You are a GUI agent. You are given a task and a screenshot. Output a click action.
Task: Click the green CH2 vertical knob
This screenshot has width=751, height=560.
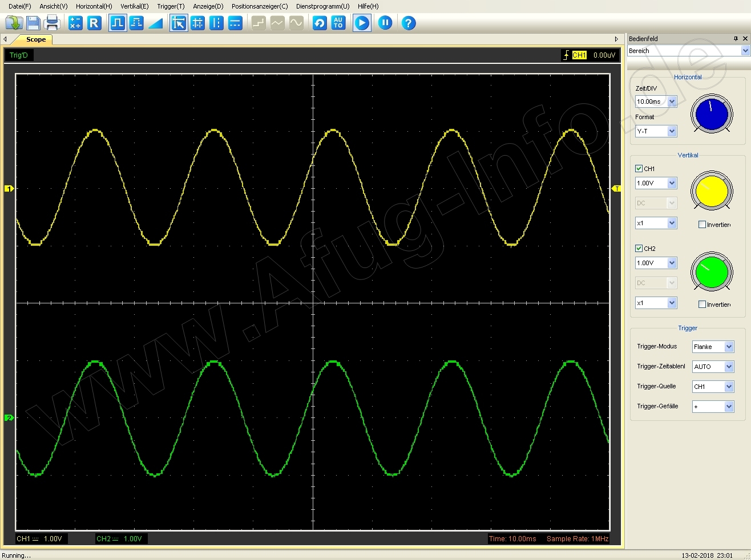point(712,271)
